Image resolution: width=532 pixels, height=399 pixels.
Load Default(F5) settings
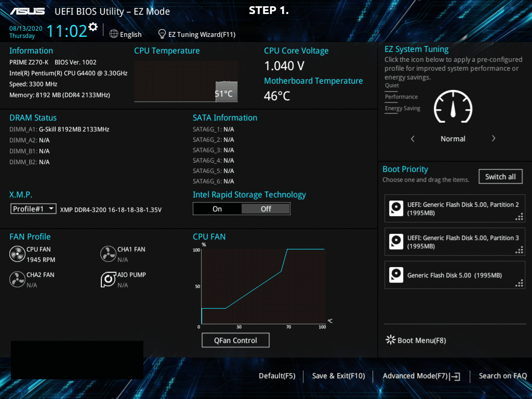coord(277,376)
